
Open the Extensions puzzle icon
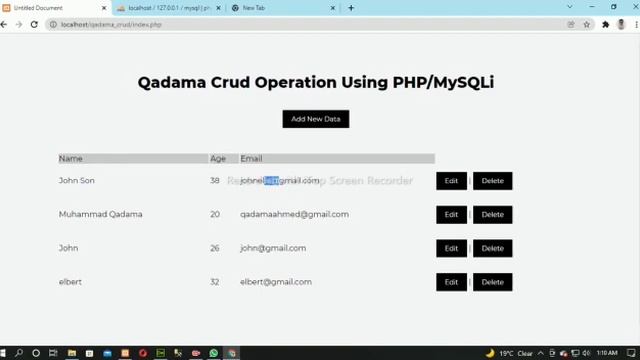pos(605,25)
